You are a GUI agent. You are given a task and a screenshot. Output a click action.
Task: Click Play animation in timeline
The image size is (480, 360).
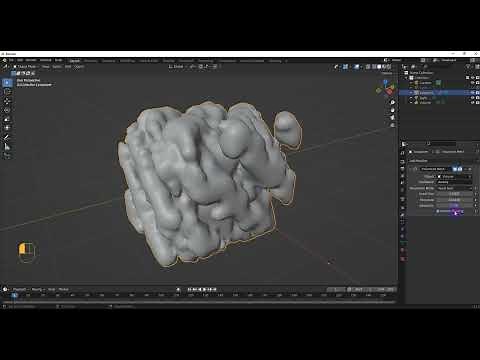204,289
